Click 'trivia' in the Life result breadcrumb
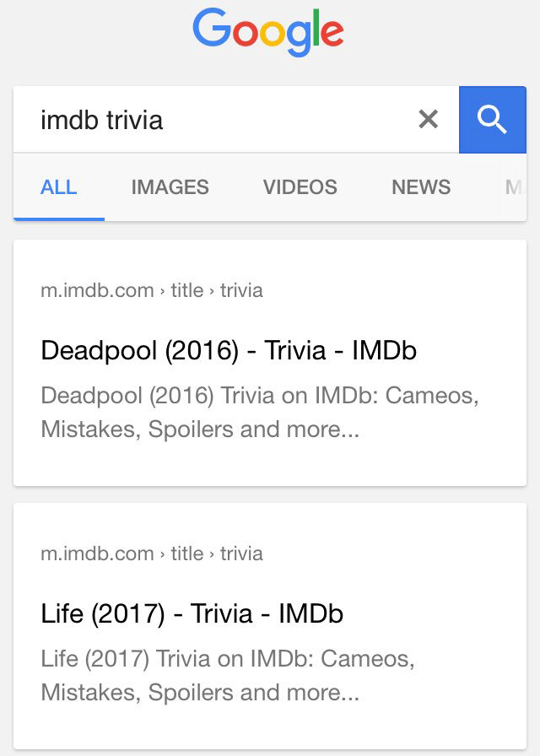The width and height of the screenshot is (540, 756). [x=241, y=553]
